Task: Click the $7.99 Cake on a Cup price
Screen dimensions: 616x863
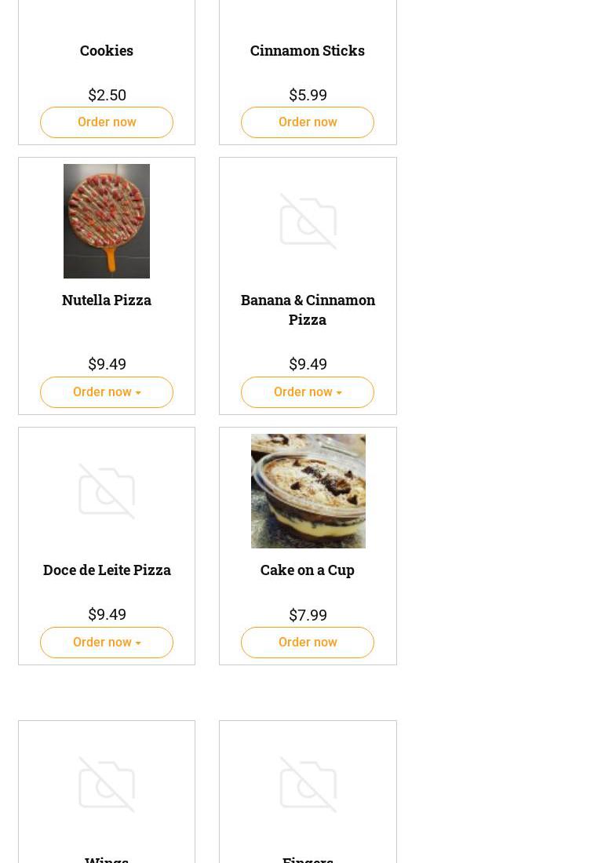Action: pos(308,615)
